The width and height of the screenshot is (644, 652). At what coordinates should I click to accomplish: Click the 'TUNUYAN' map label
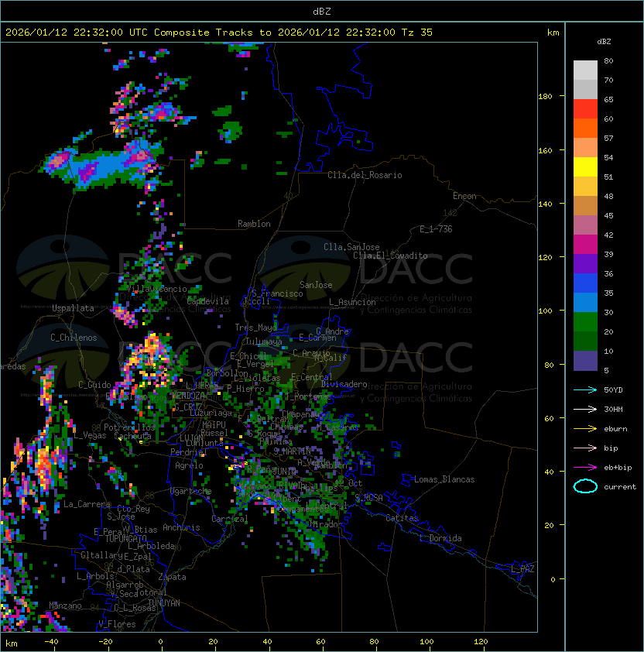164,603
